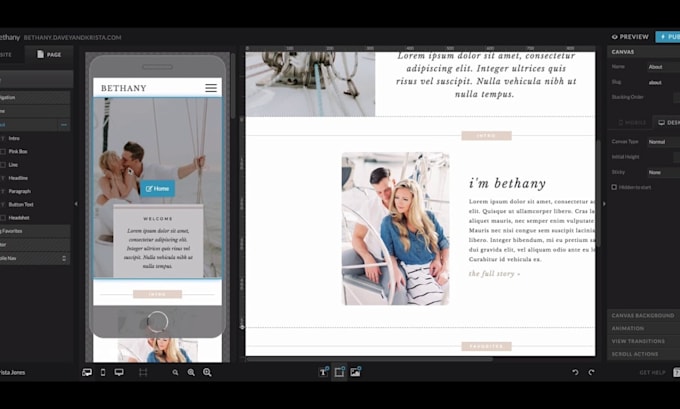The height and width of the screenshot is (409, 680).
Task: Click the smallest zoom magnifier icon
Action: 175,373
